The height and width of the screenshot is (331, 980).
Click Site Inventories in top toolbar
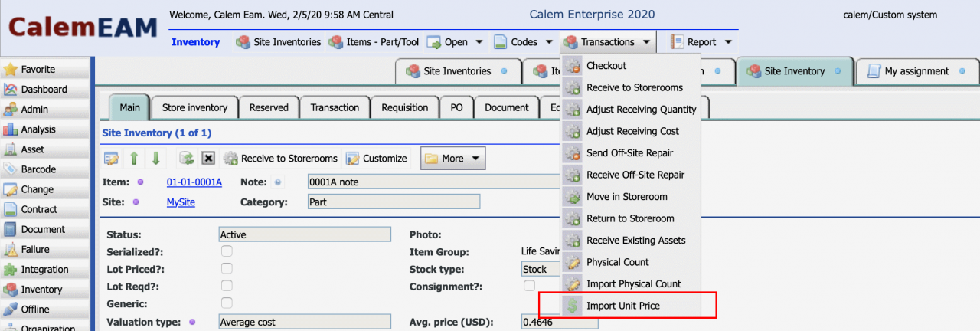point(279,42)
